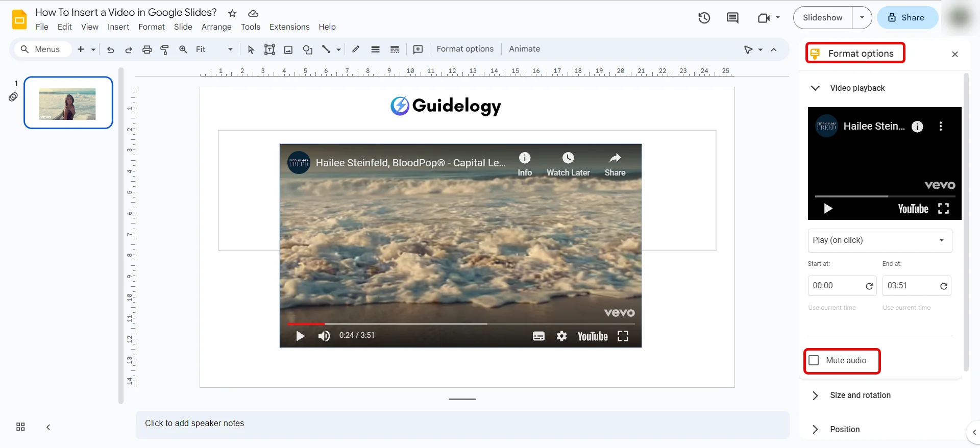Collapse the Video playback section

815,88
